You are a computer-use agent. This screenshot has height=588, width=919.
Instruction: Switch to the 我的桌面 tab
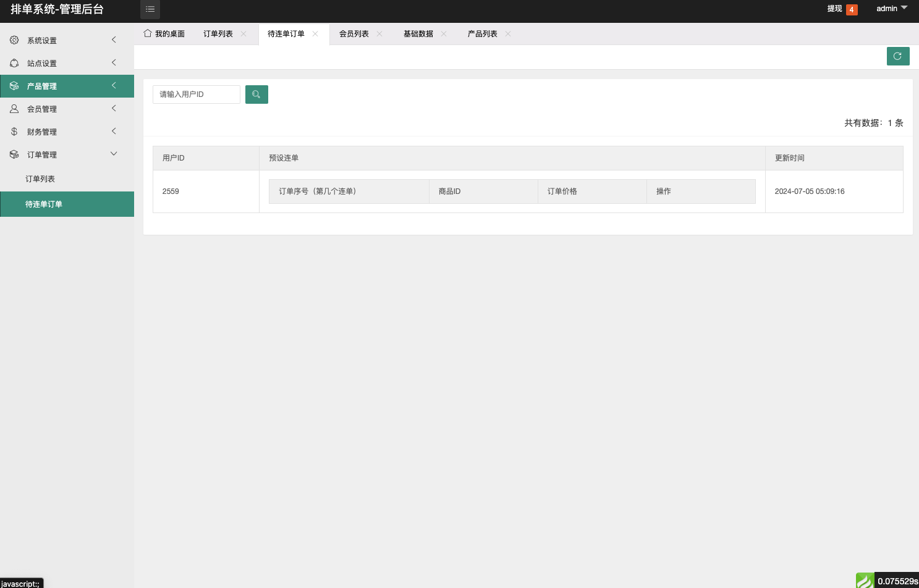click(164, 34)
